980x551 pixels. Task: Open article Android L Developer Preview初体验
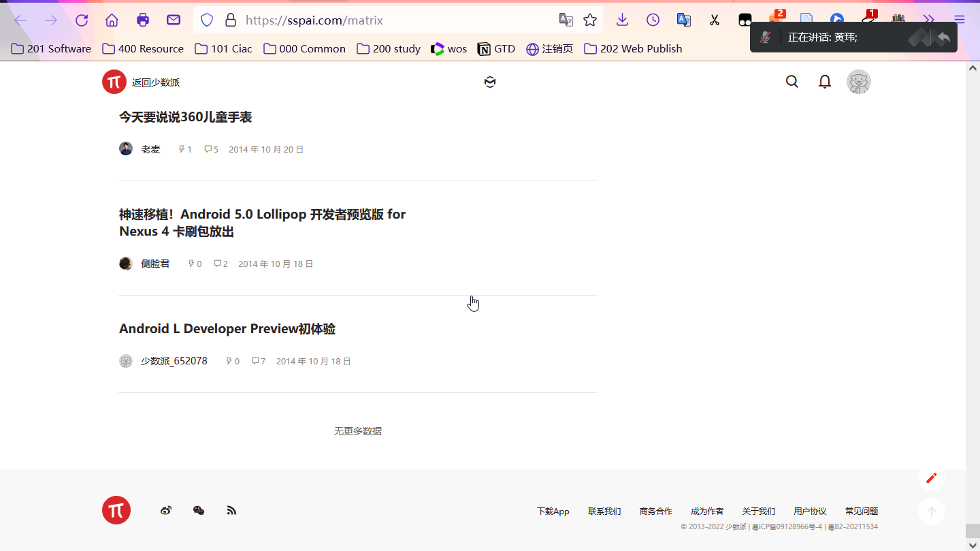(x=227, y=328)
